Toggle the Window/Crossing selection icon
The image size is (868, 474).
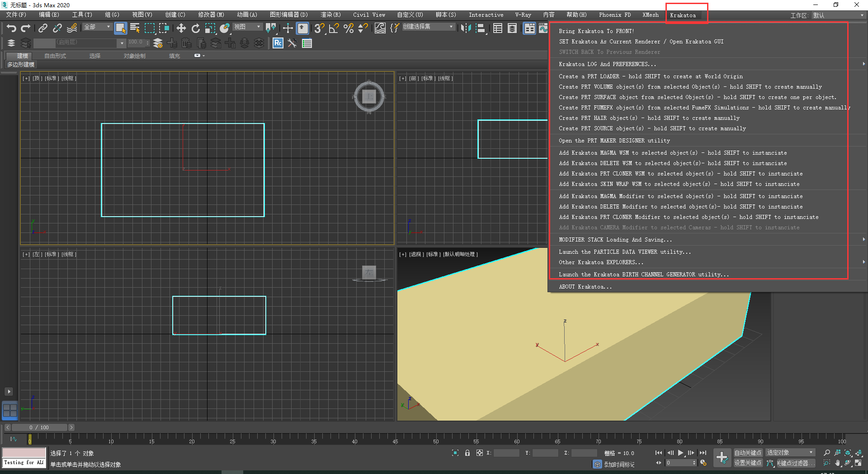click(164, 28)
